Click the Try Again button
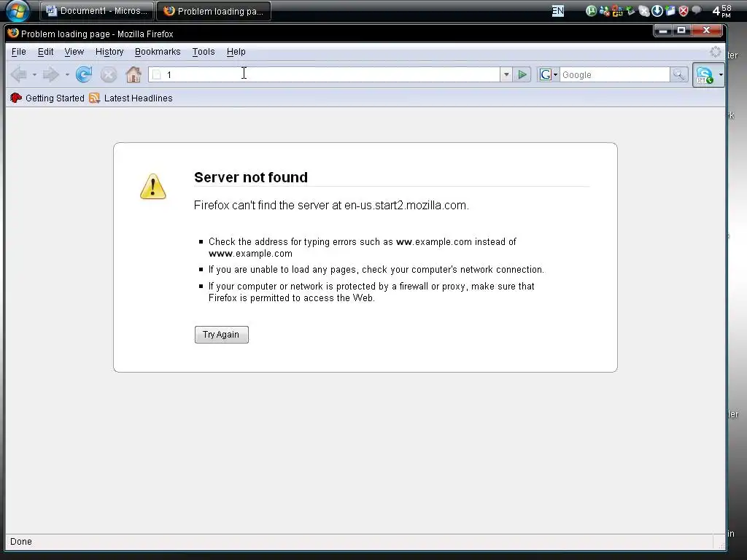The height and width of the screenshot is (560, 747). click(x=222, y=334)
